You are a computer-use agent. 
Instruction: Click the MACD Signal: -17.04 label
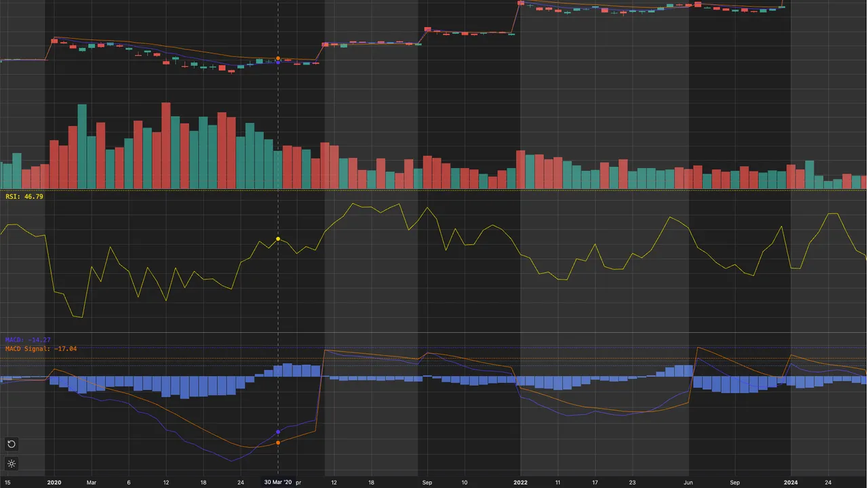click(x=41, y=348)
